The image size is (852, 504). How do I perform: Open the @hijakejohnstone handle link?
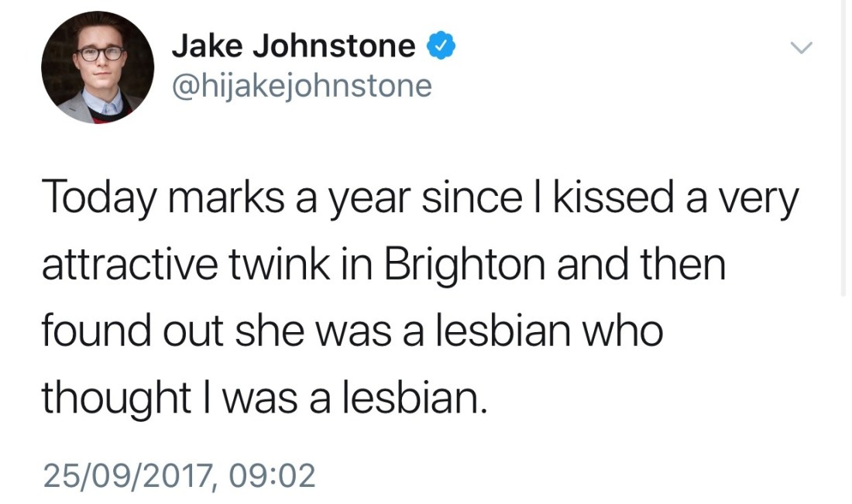pos(301,85)
